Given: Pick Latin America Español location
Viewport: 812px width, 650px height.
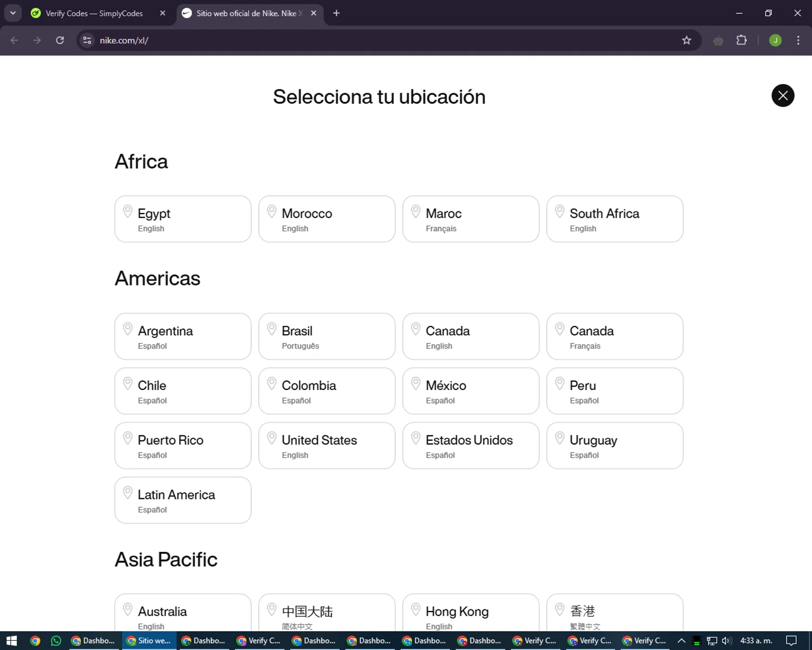Looking at the screenshot, I should point(183,500).
